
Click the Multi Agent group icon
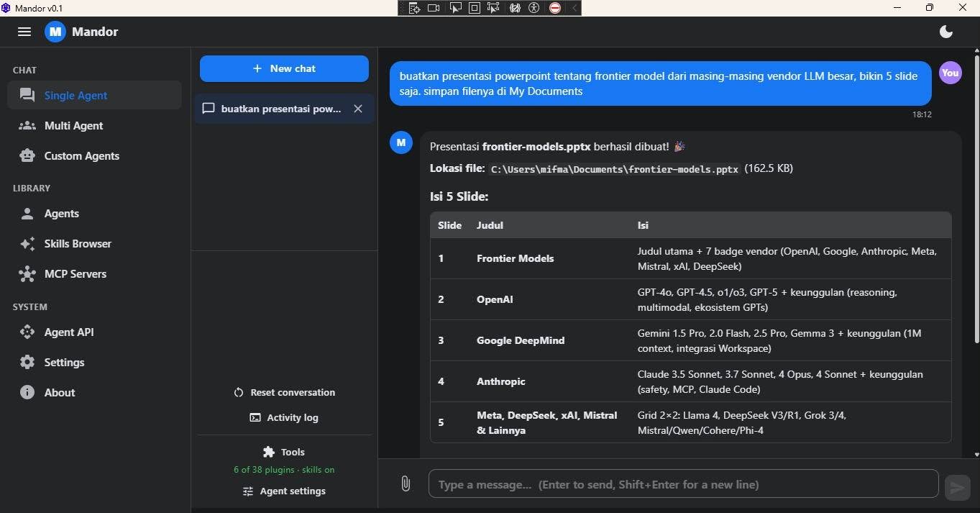coord(27,125)
